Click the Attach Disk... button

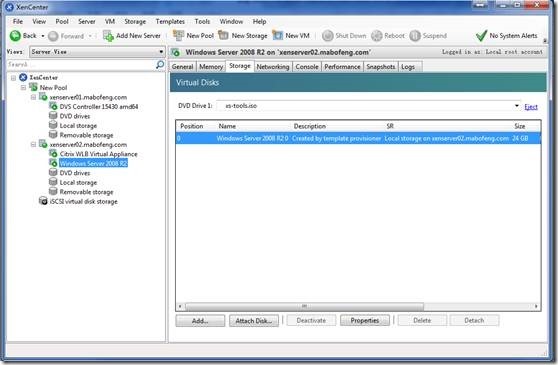[x=254, y=321]
